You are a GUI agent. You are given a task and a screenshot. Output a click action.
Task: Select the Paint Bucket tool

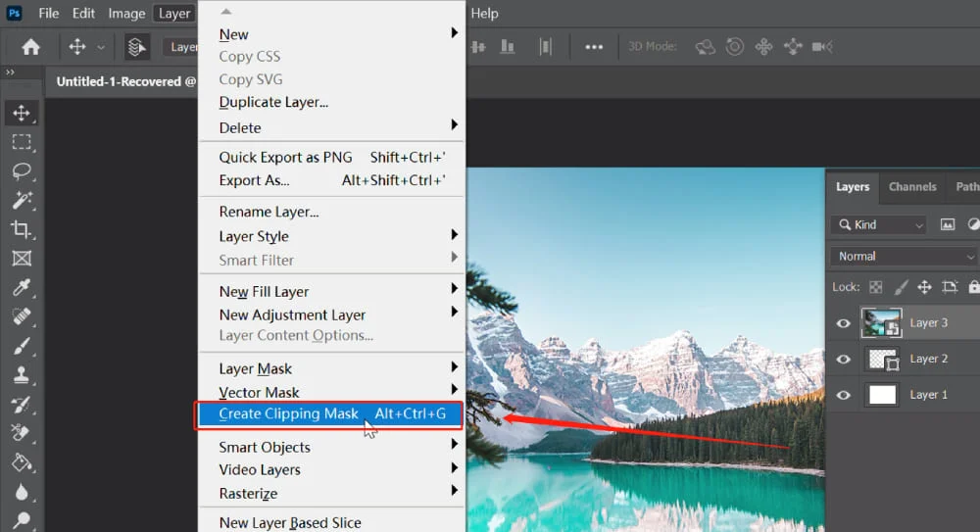point(22,462)
